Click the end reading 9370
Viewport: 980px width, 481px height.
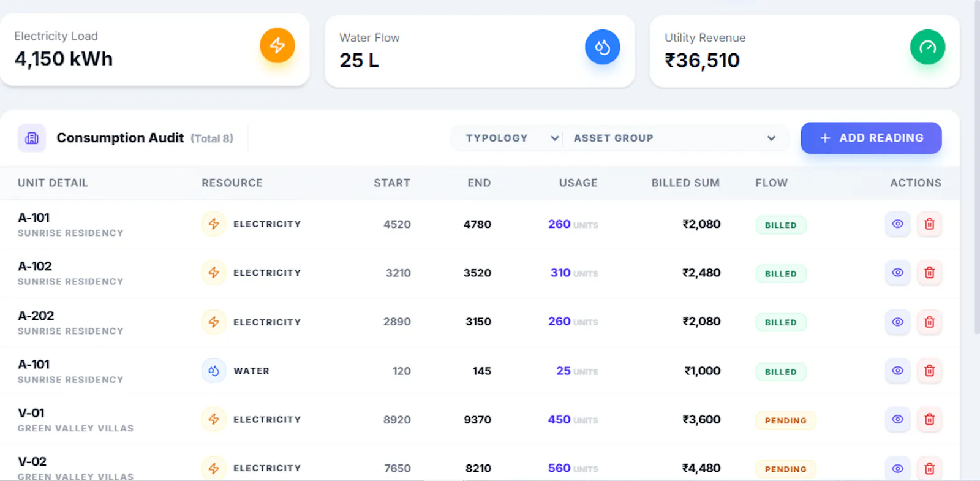tap(478, 420)
